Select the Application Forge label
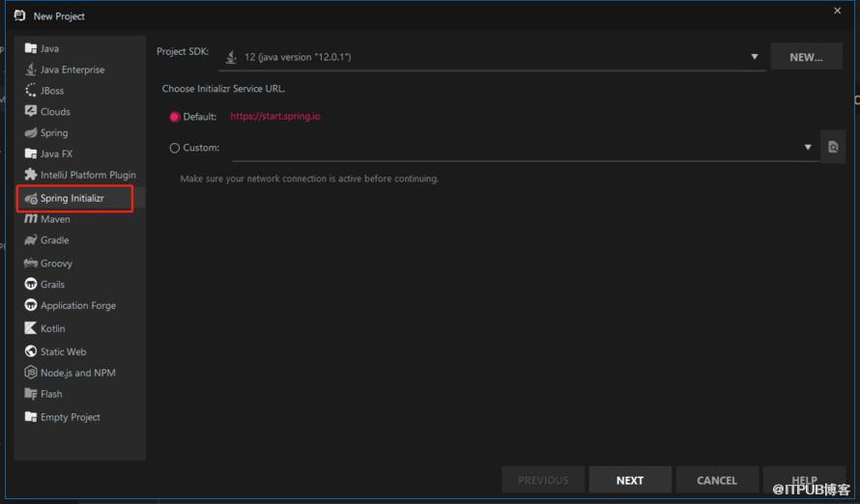The width and height of the screenshot is (860, 504). pos(78,306)
